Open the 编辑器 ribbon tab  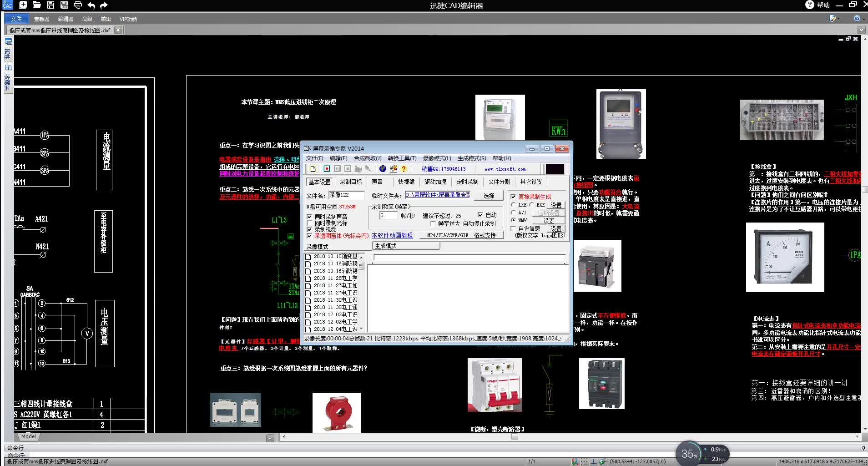pos(66,19)
